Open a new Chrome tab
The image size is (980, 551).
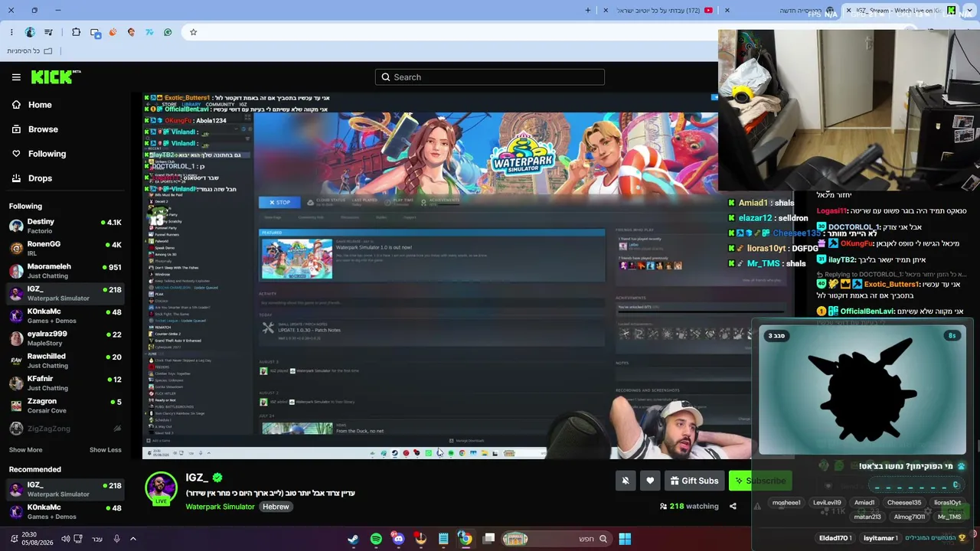coord(588,11)
